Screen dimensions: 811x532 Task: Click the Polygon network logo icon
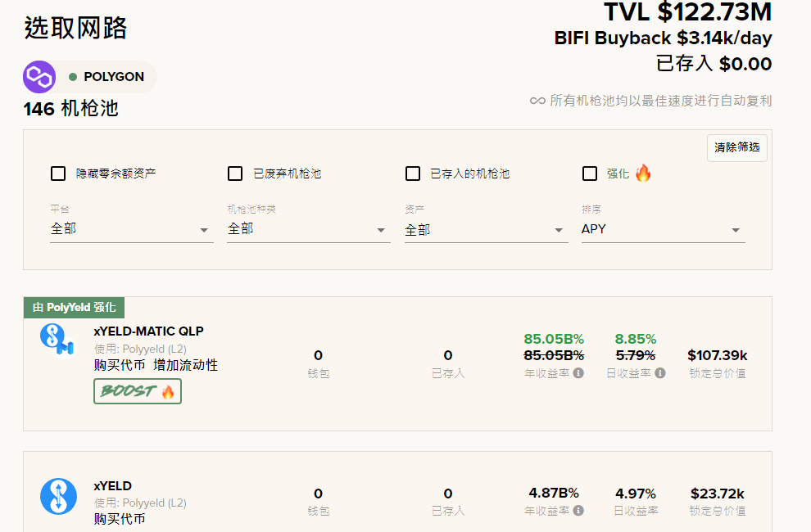click(39, 77)
